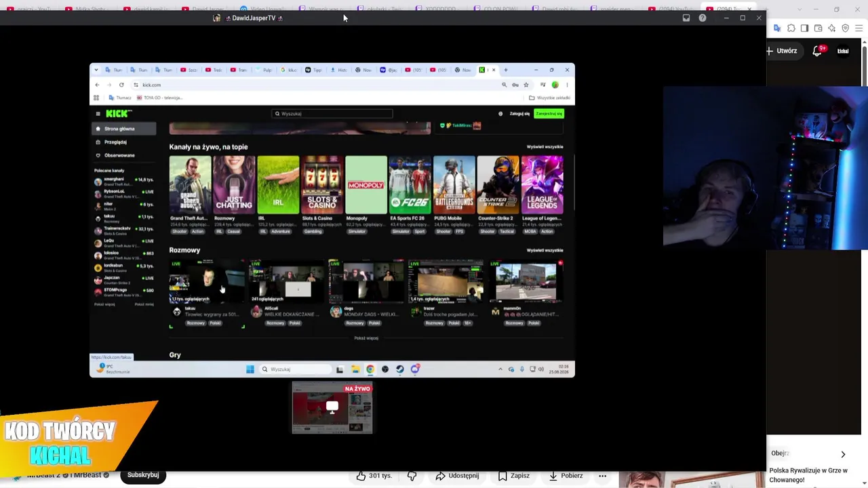Open Trainwreckstv channel in sidebar
The width and height of the screenshot is (868, 488).
pyautogui.click(x=124, y=230)
